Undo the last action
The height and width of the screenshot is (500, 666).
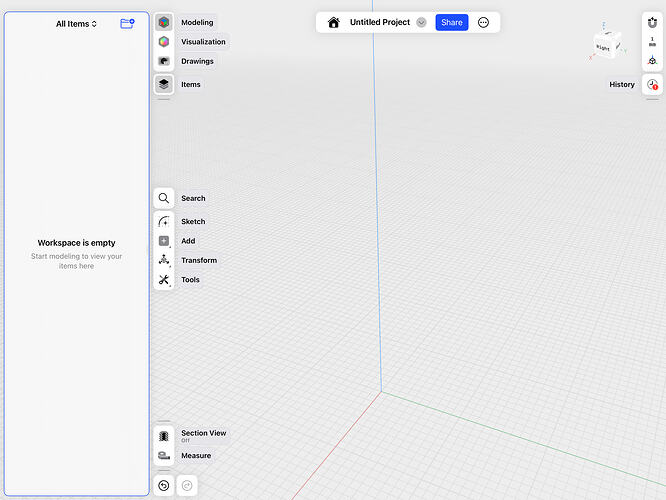164,486
